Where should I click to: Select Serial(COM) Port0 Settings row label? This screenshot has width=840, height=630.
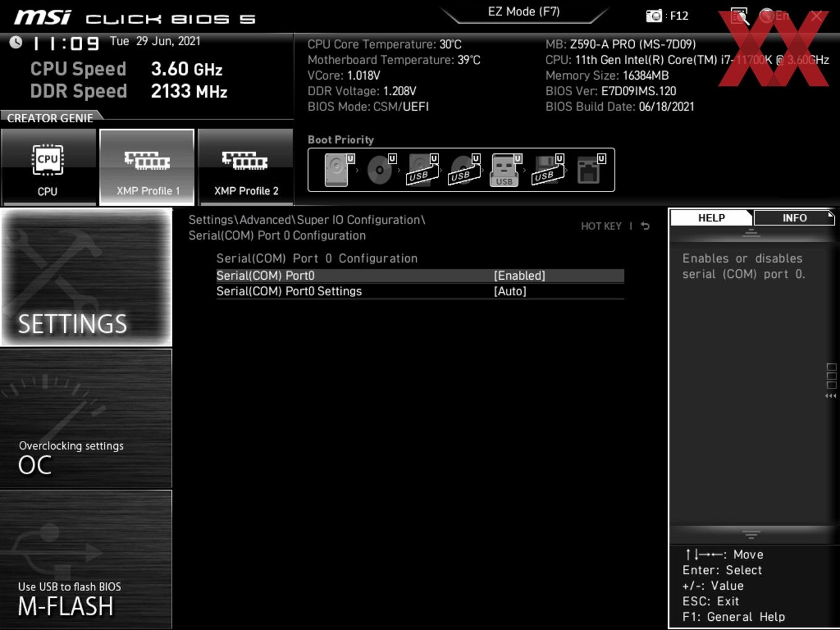289,291
